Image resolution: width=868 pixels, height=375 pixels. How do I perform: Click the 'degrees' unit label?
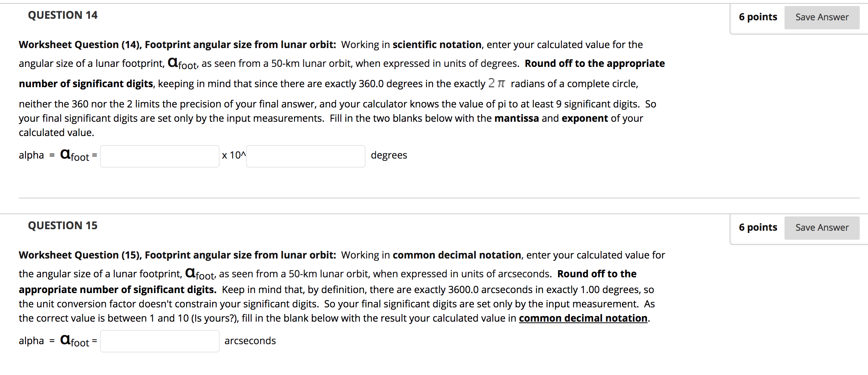[389, 155]
